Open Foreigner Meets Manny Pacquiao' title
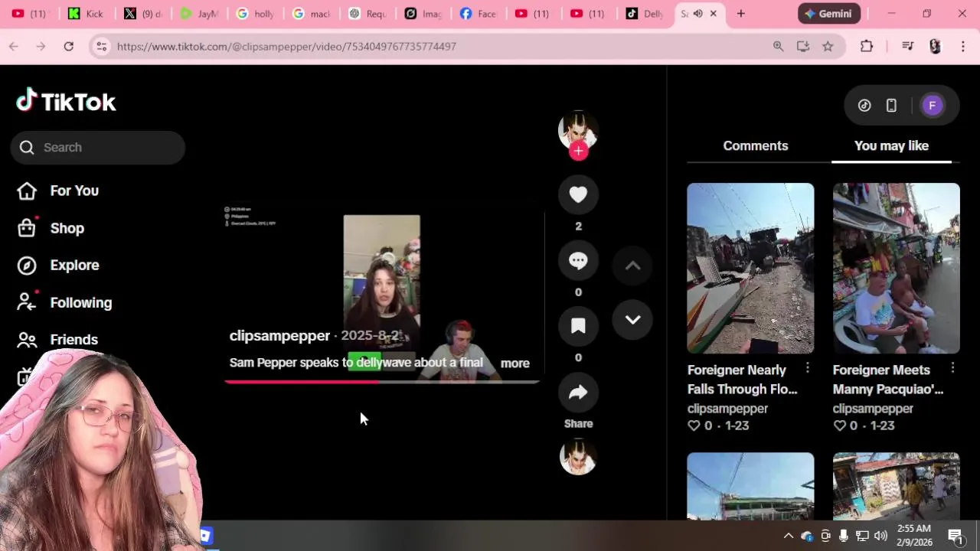Viewport: 980px width, 551px height. coord(888,380)
